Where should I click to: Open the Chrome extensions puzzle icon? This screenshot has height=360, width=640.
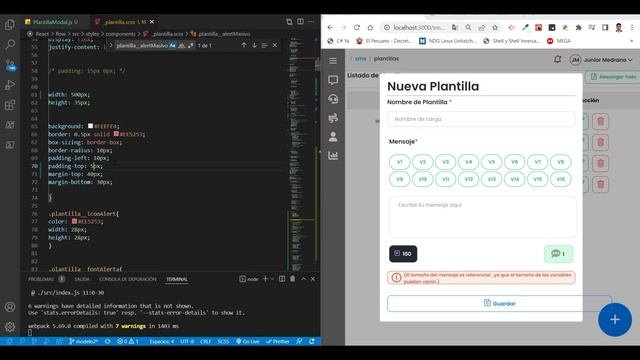(578, 27)
